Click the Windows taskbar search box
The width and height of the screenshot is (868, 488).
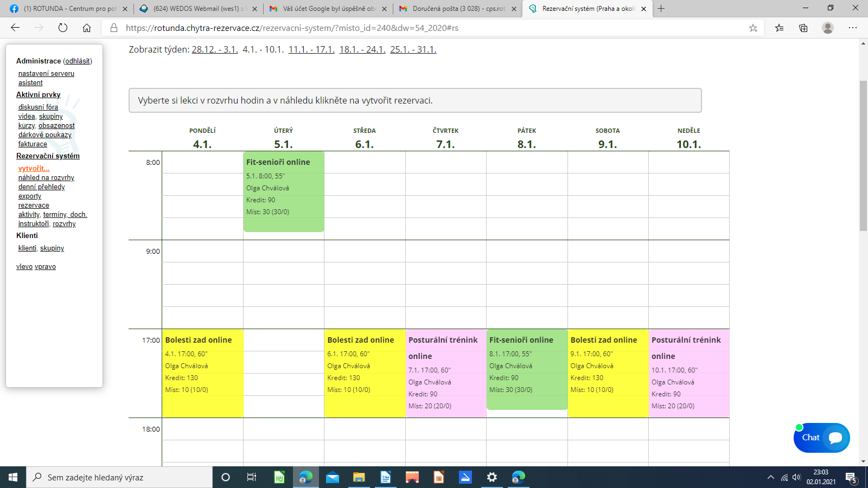coord(119,477)
